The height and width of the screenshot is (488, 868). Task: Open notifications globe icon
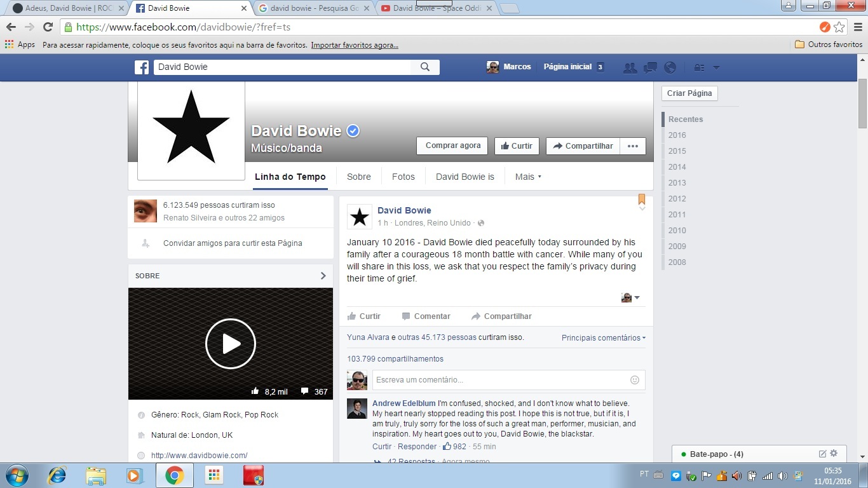pyautogui.click(x=670, y=67)
